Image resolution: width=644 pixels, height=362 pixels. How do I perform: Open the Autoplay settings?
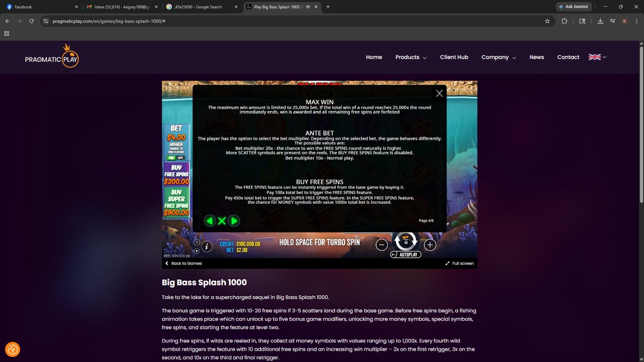406,255
